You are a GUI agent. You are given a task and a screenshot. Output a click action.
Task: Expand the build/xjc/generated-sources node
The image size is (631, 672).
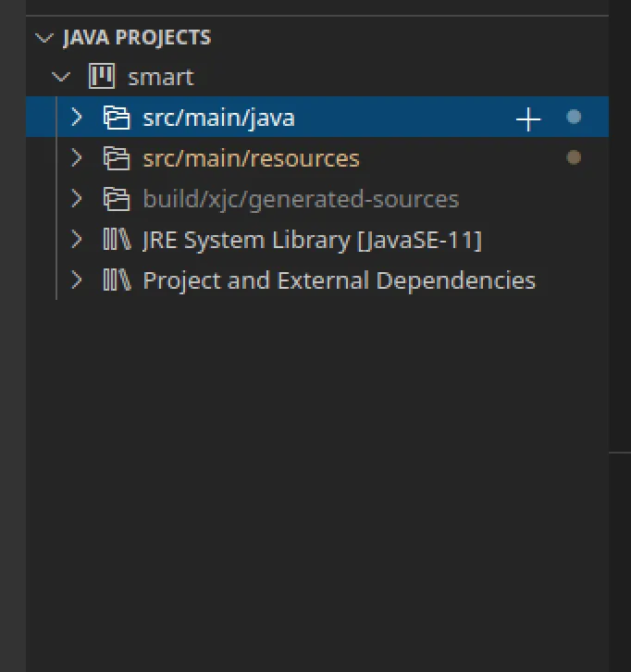pos(78,199)
